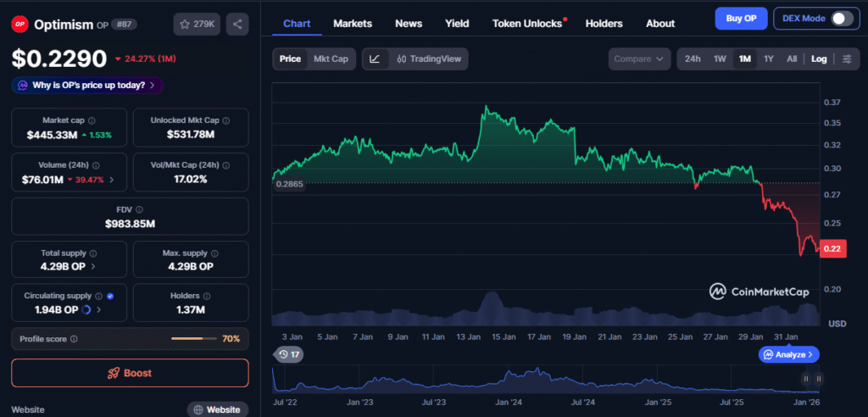Click the right handle of the timeline range selector
This screenshot has width=868, height=417.
(x=819, y=379)
